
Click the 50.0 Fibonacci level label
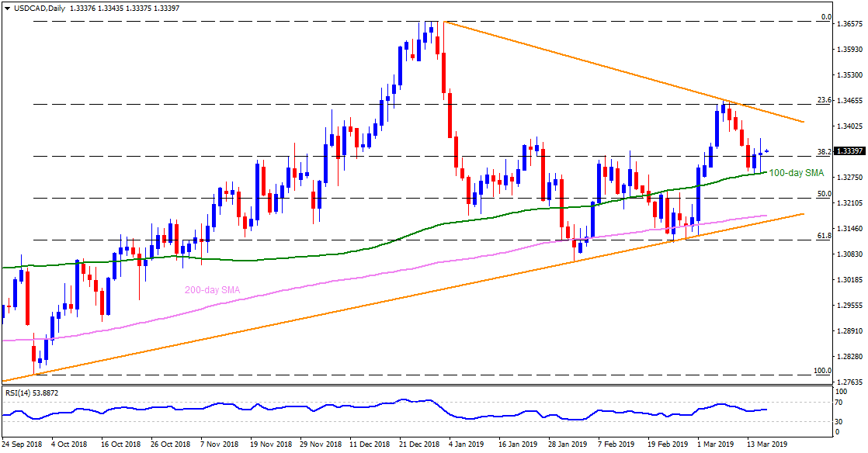pyautogui.click(x=825, y=194)
